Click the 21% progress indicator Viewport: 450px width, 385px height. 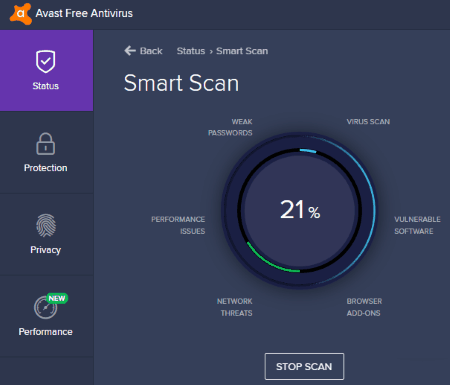click(x=300, y=210)
